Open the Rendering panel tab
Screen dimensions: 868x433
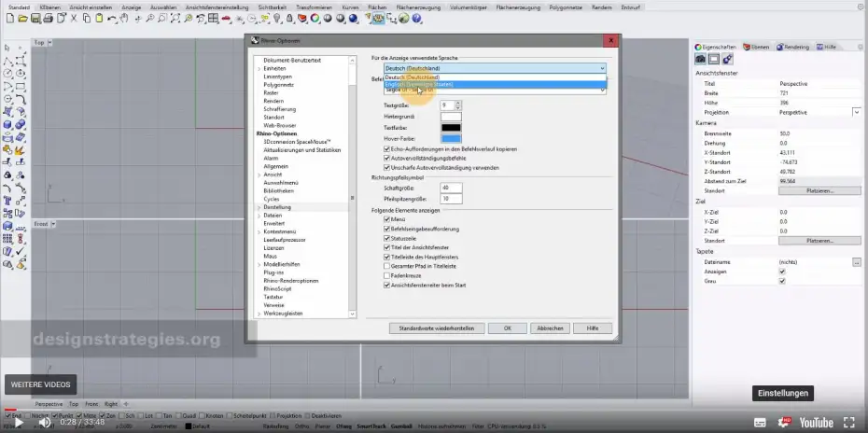(x=792, y=47)
